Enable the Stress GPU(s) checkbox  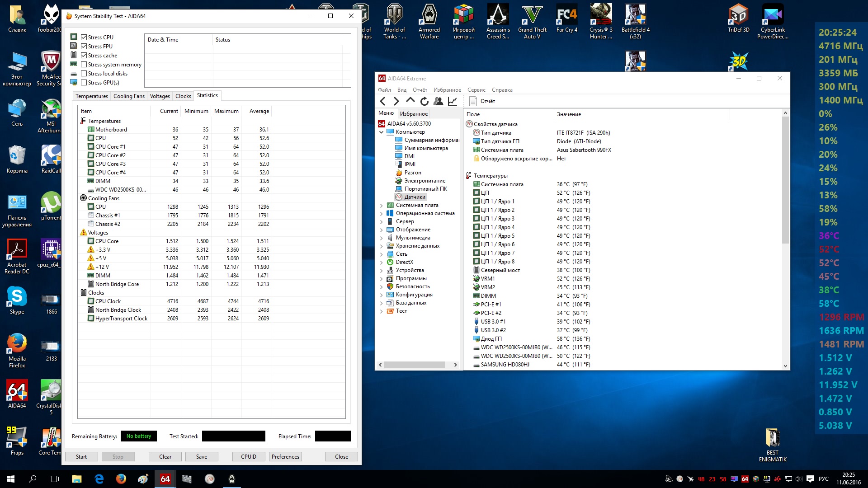tap(84, 83)
